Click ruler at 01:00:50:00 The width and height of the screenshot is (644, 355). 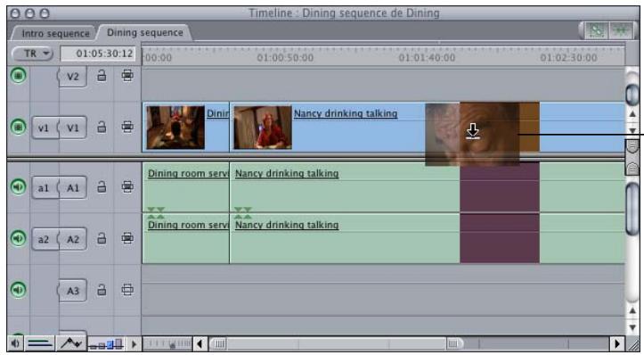(x=285, y=58)
